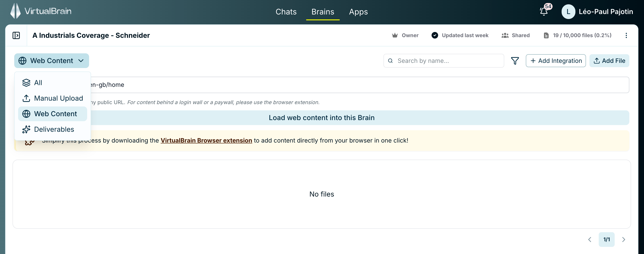Go to the previous page arrow
This screenshot has height=254, width=644.
589,240
